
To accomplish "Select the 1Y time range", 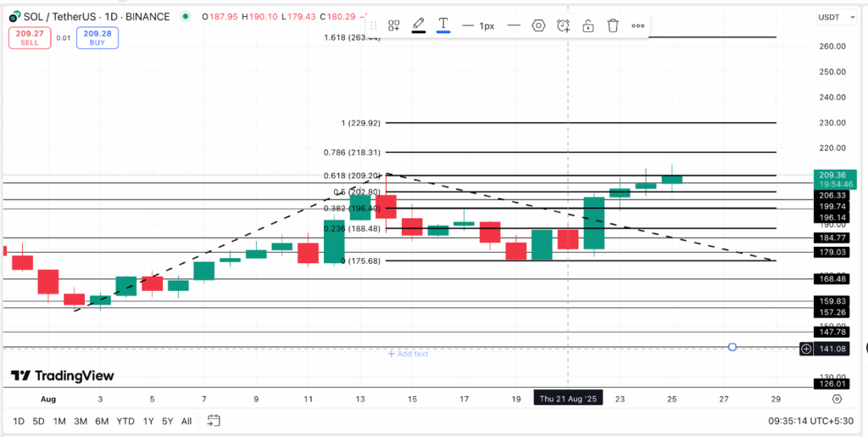I will [x=148, y=422].
